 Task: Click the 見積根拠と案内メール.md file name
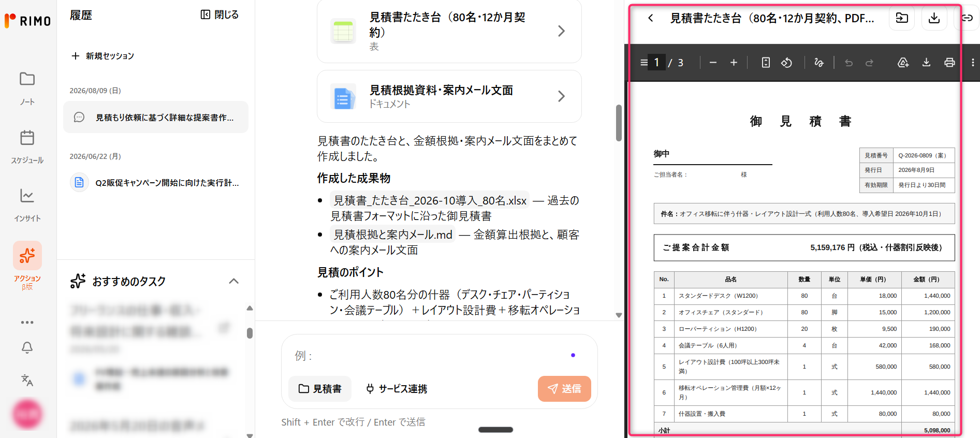point(393,235)
